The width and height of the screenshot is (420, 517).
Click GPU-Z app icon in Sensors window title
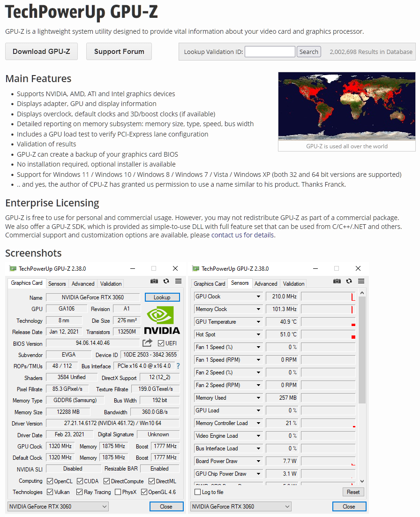(195, 268)
